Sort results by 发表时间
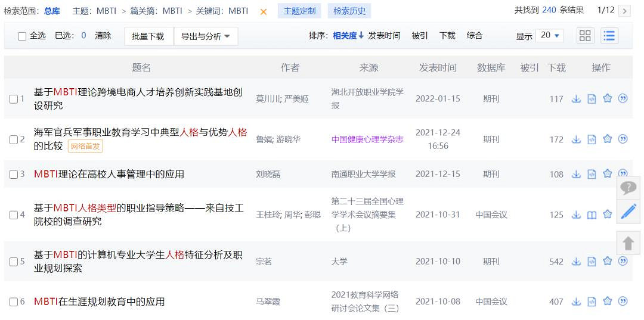Image resolution: width=644 pixels, height=320 pixels. click(384, 36)
